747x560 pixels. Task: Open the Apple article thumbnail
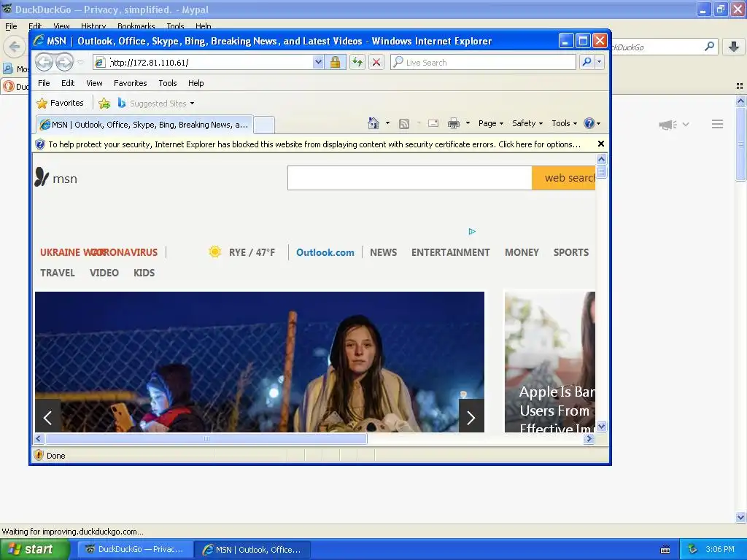pyautogui.click(x=550, y=362)
